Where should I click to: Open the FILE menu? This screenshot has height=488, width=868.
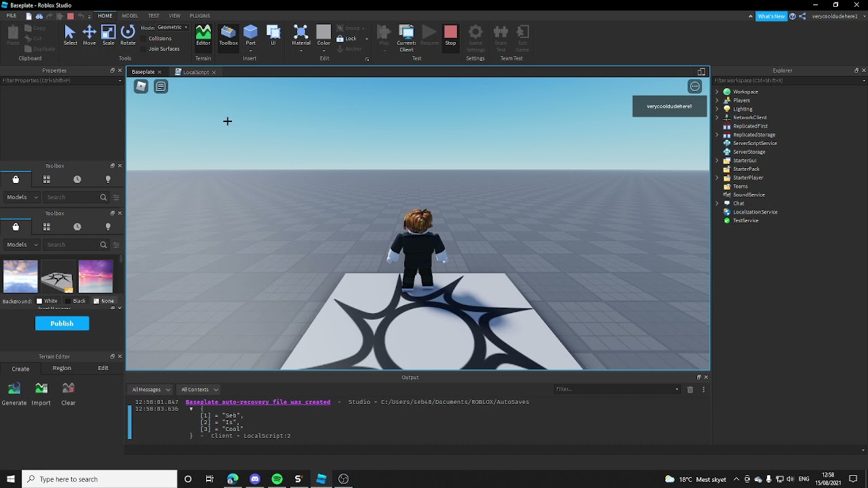[12, 16]
